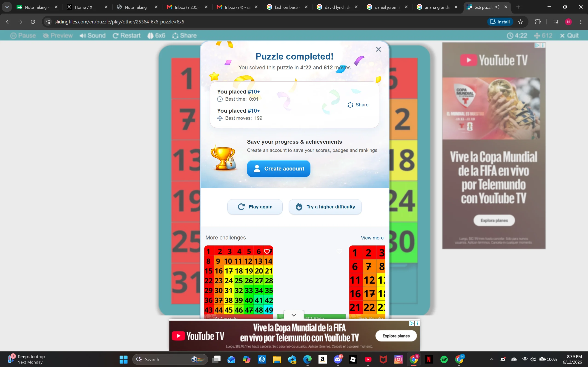Image resolution: width=588 pixels, height=367 pixels.
Task: Click the 4:22 timer in the toolbar
Action: pos(517,35)
